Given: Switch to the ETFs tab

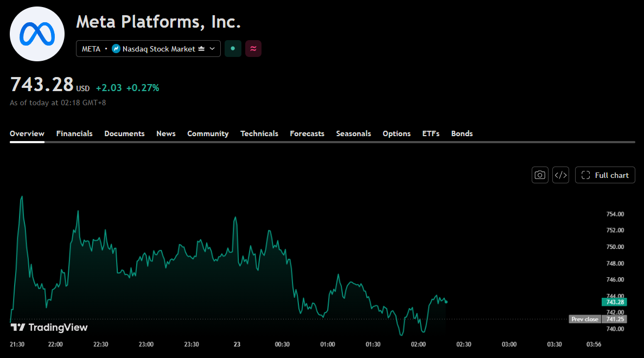Looking at the screenshot, I should tap(431, 133).
